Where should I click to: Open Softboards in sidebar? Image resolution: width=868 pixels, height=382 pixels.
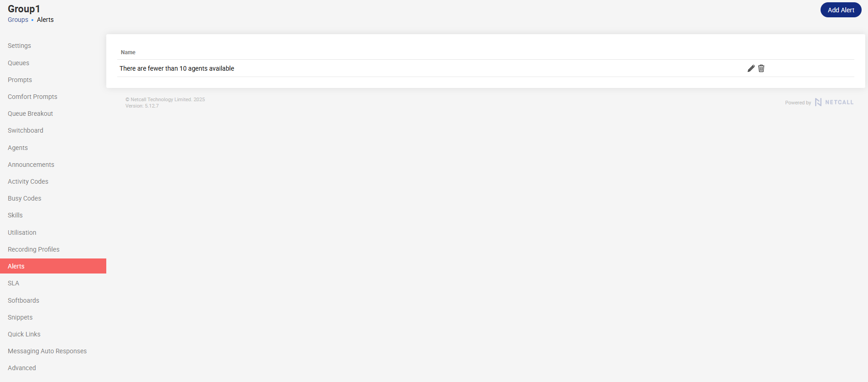pyautogui.click(x=23, y=300)
